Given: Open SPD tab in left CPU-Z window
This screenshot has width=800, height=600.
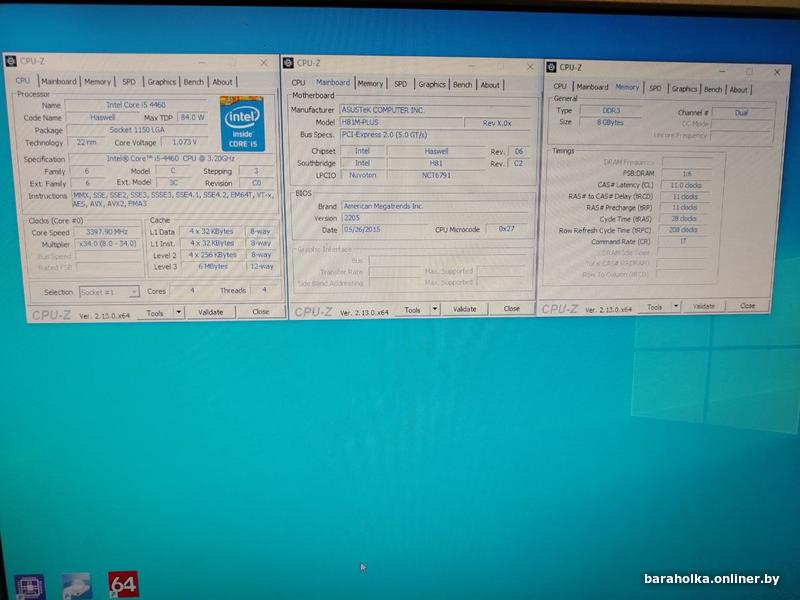Looking at the screenshot, I should pos(129,82).
